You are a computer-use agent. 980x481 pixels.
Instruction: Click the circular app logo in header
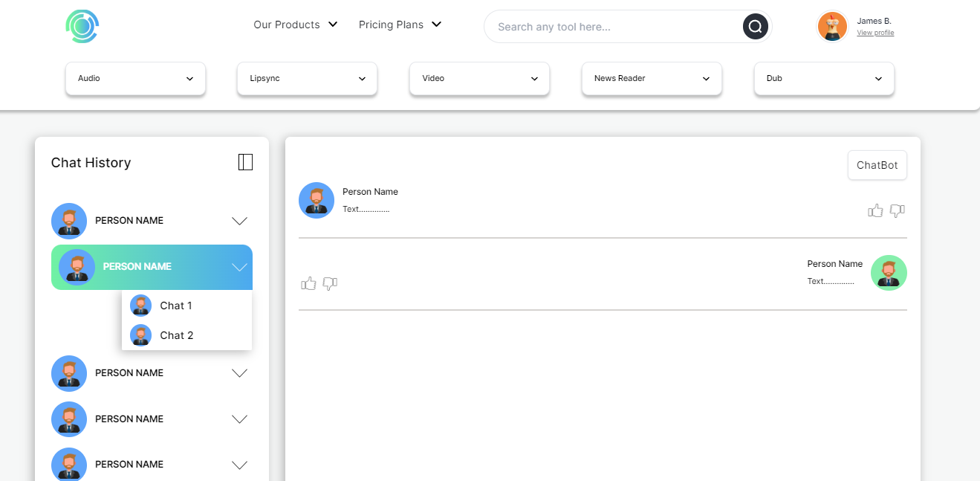82,27
